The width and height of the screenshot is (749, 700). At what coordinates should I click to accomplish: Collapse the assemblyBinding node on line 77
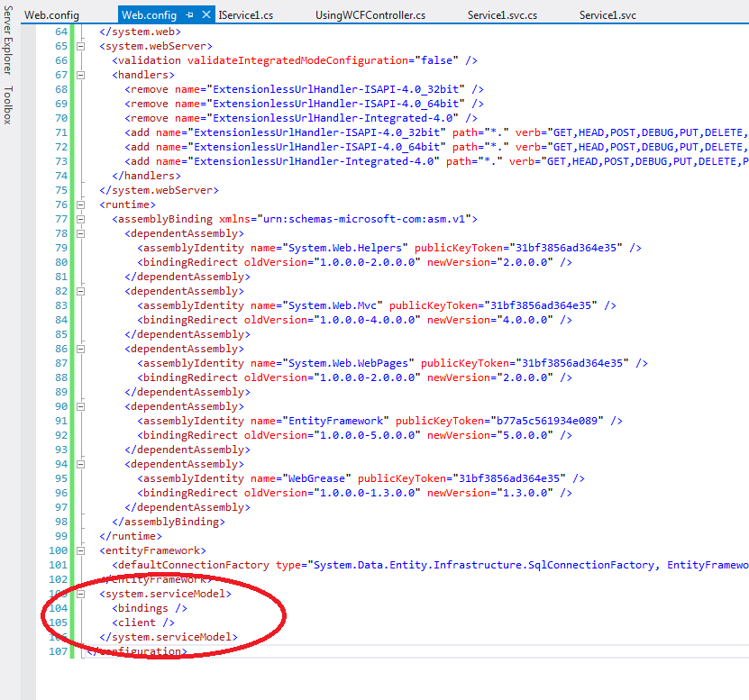81,219
